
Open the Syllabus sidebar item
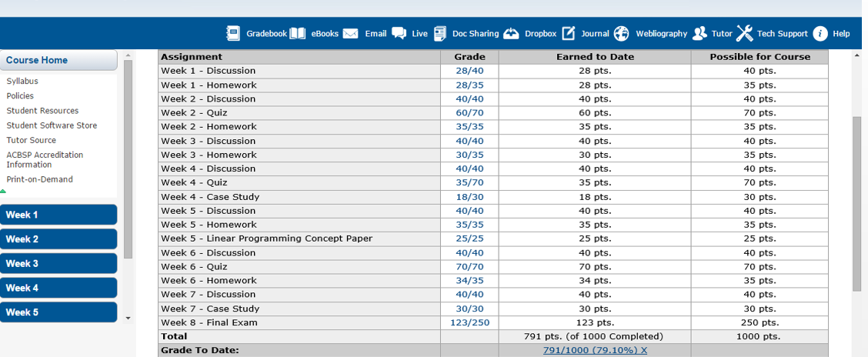pyautogui.click(x=22, y=82)
